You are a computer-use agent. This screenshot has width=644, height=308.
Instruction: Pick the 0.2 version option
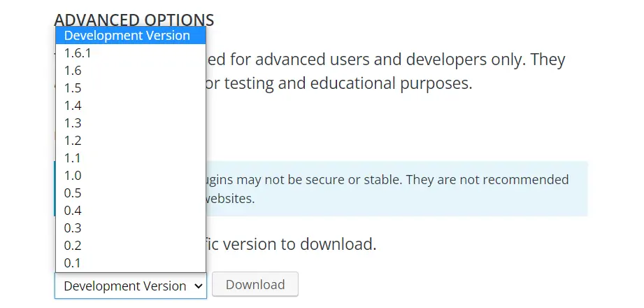tap(130, 246)
